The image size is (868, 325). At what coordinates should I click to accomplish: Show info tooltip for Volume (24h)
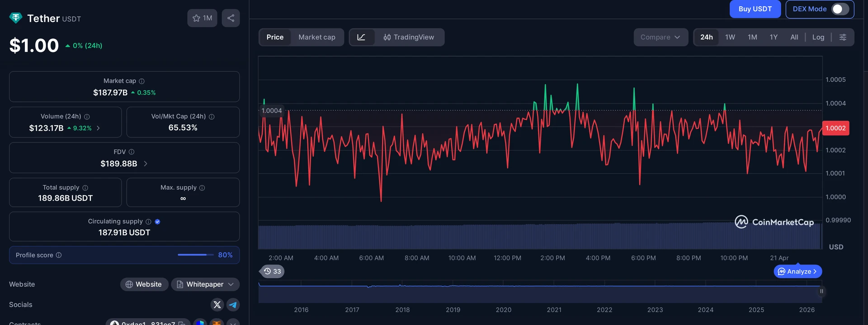[87, 117]
